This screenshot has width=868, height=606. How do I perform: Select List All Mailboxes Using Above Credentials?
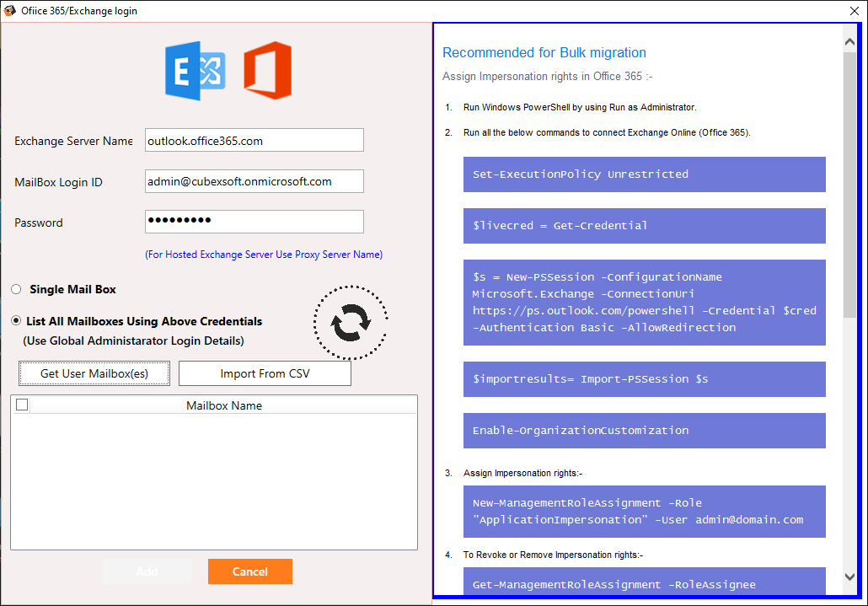pyautogui.click(x=17, y=321)
